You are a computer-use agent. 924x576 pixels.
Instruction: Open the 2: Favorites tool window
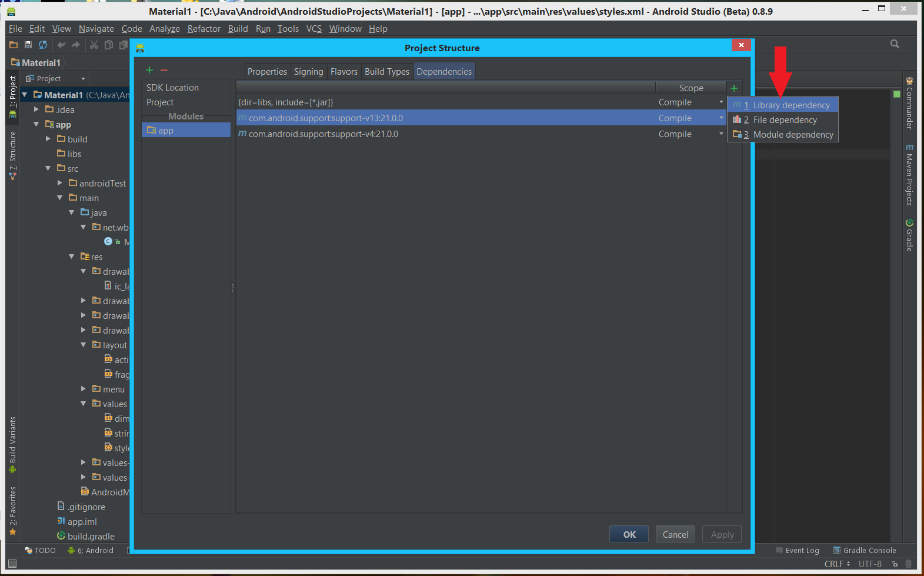12,511
